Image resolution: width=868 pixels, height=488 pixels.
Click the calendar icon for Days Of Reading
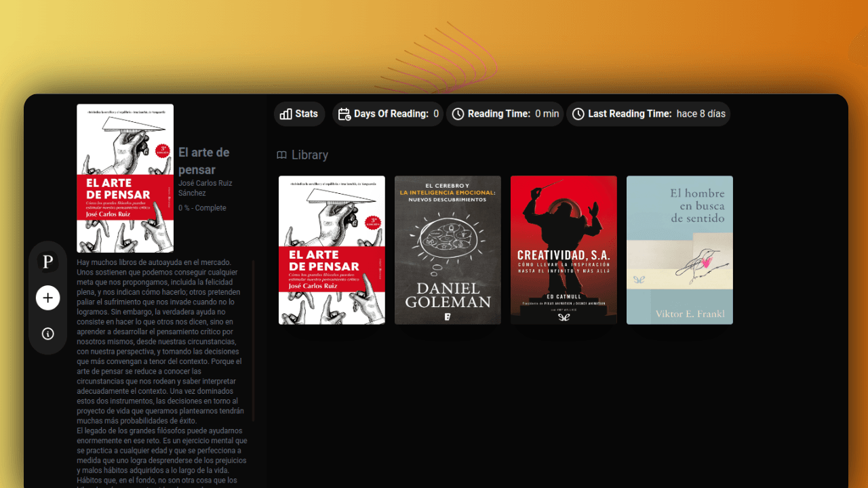click(344, 114)
